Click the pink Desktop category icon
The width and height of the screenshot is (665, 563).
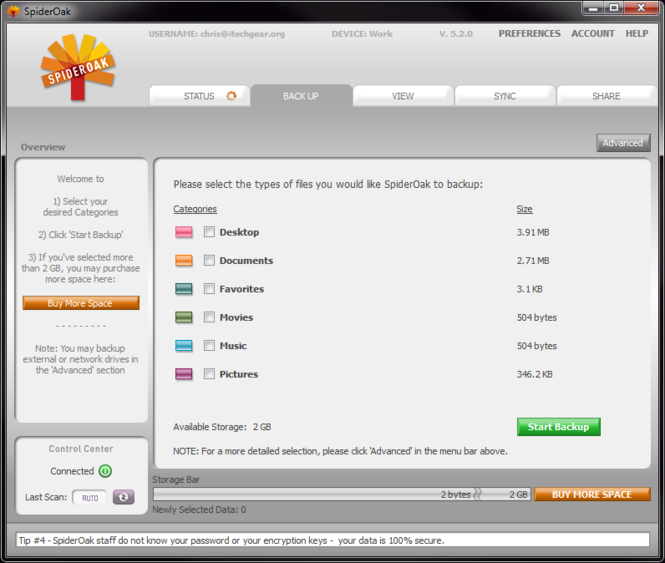[184, 232]
